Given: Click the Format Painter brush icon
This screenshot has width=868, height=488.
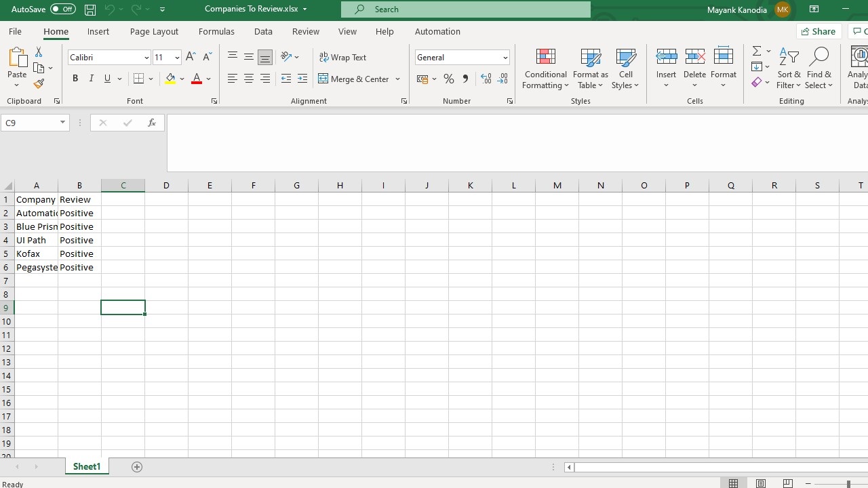Looking at the screenshot, I should [x=39, y=84].
